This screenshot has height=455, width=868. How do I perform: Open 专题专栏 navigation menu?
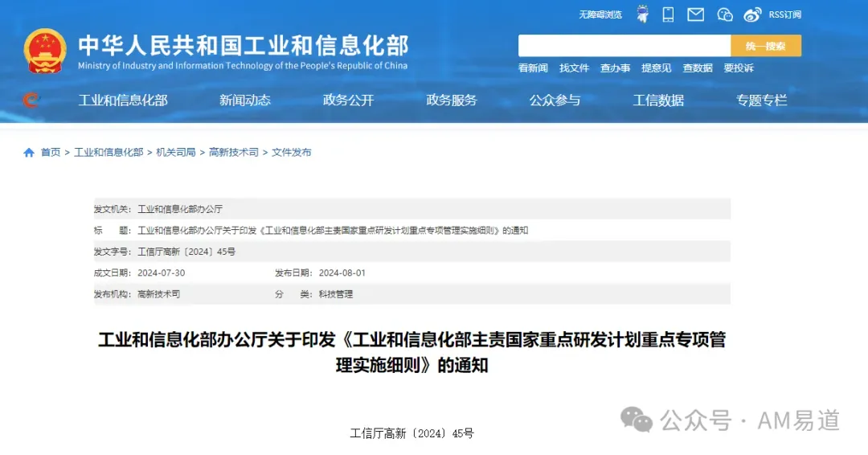point(762,100)
